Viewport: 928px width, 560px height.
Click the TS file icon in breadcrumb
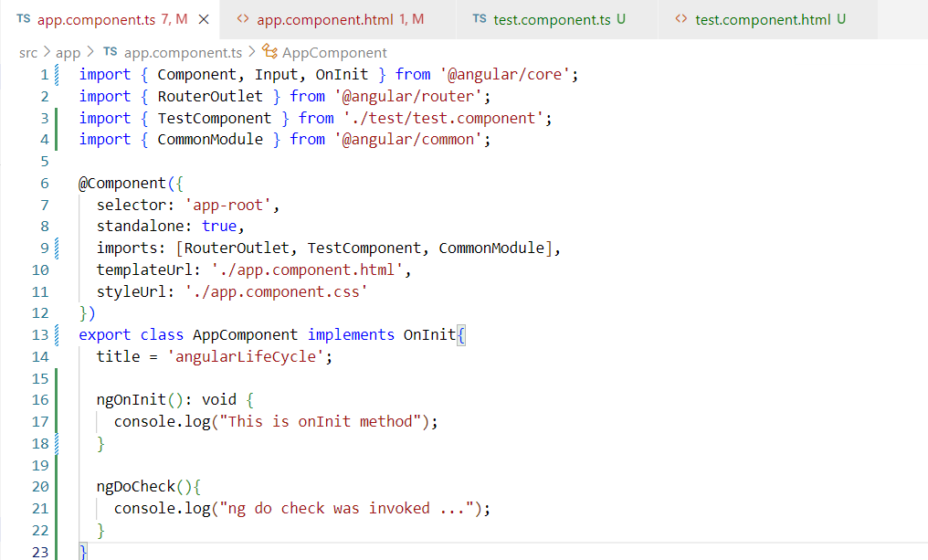point(110,53)
